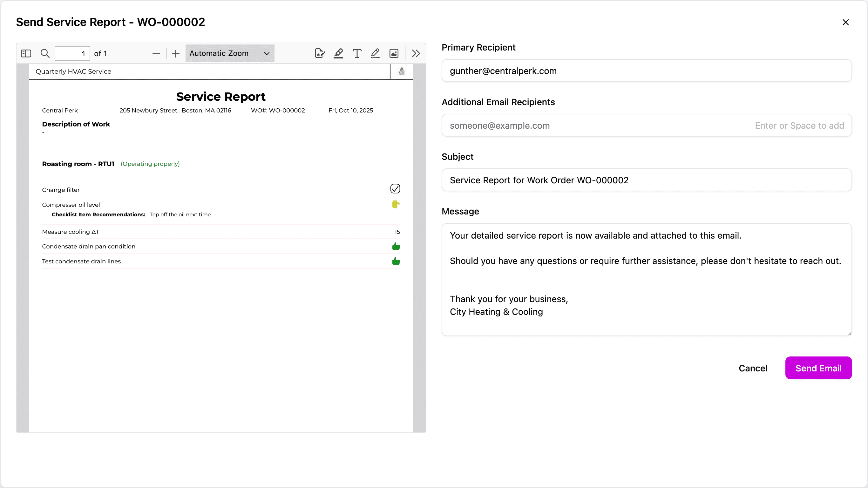This screenshot has height=488, width=868.
Task: Select the add signature tool
Action: coord(320,53)
